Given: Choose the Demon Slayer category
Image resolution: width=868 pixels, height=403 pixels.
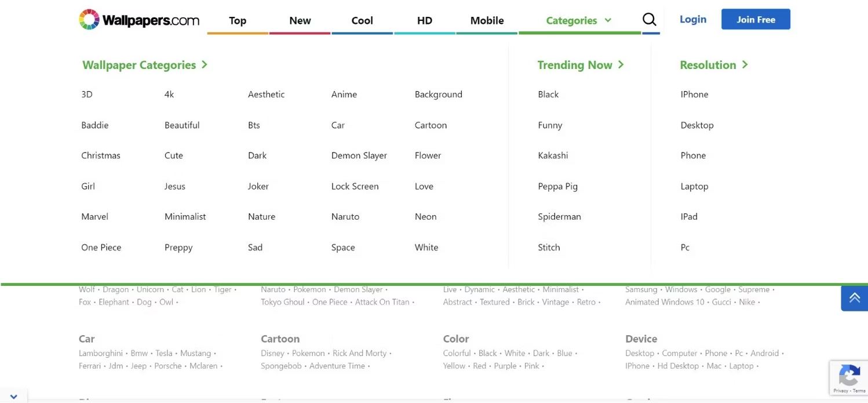Looking at the screenshot, I should coord(359,155).
